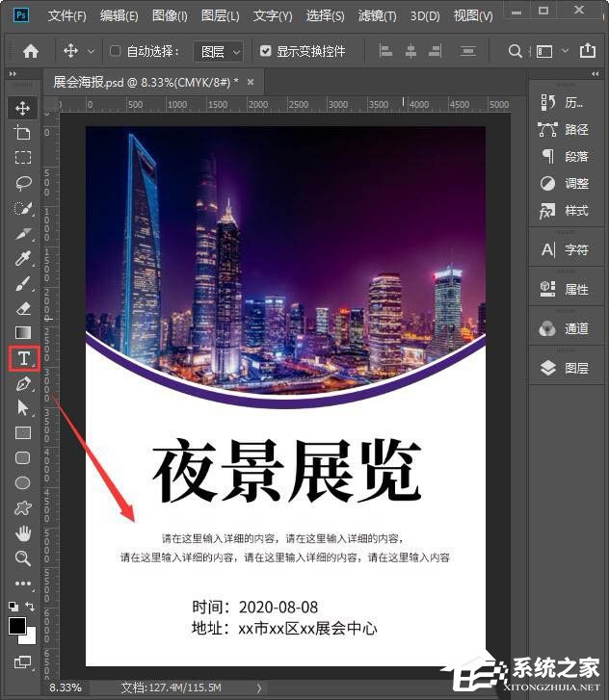This screenshot has width=609, height=700.
Task: Select the Horizontal Type tool
Action: coord(23,358)
